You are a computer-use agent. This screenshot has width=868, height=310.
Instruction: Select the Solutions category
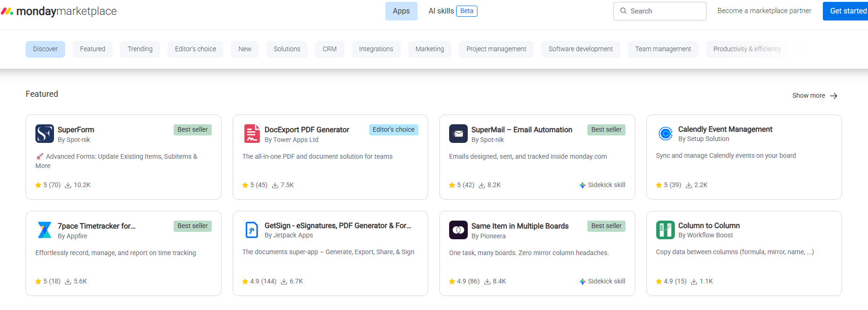tap(287, 49)
